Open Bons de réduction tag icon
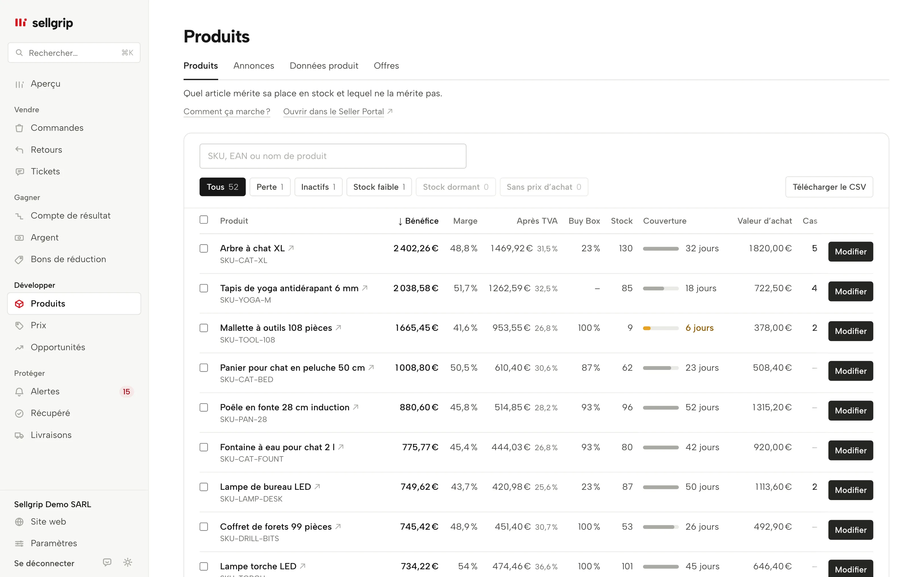Image resolution: width=924 pixels, height=577 pixels. (x=19, y=260)
